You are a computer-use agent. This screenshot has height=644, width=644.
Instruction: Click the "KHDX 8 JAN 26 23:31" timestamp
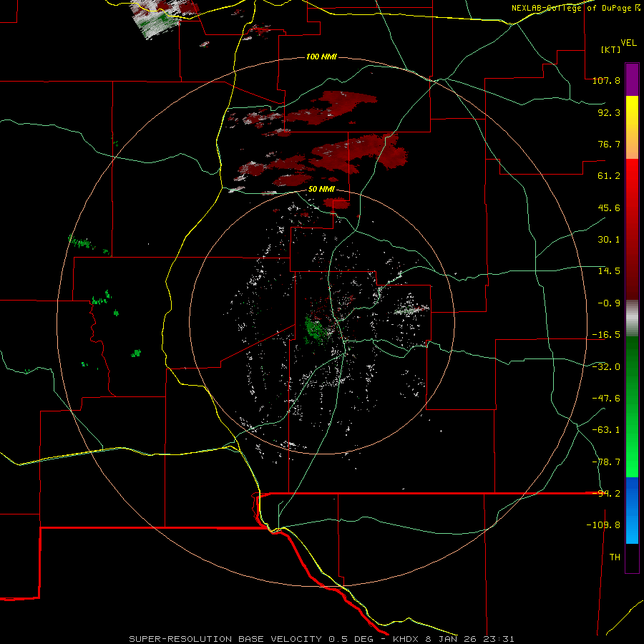pos(454,639)
